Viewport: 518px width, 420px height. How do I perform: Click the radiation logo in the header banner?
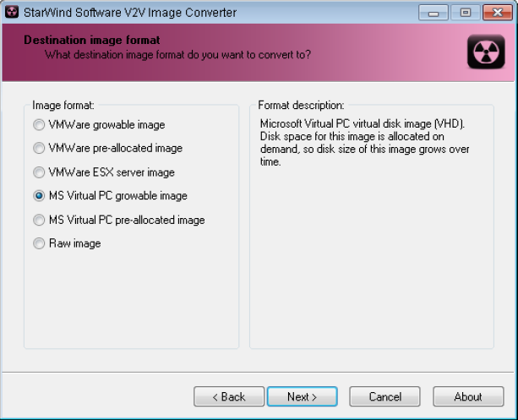(485, 52)
